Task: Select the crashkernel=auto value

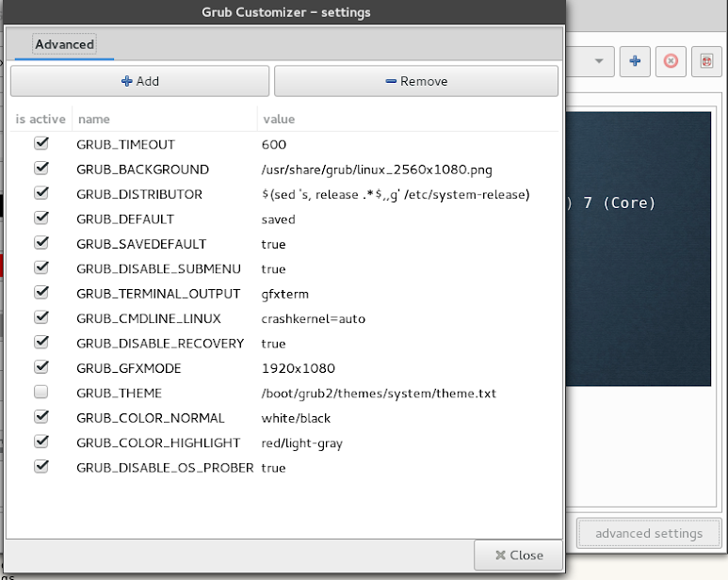Action: coord(313,319)
